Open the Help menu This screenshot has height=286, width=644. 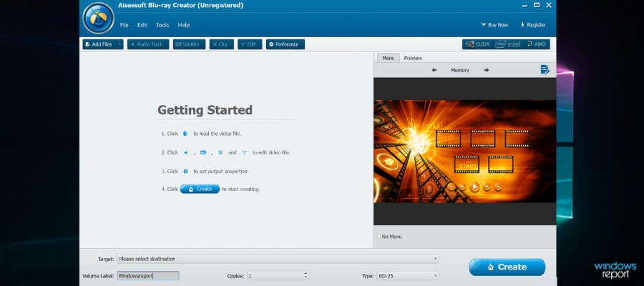pyautogui.click(x=184, y=25)
